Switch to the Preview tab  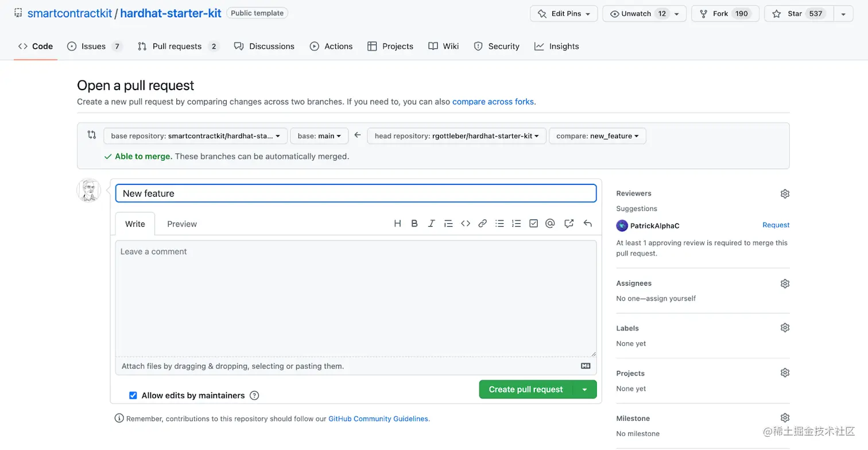point(182,224)
